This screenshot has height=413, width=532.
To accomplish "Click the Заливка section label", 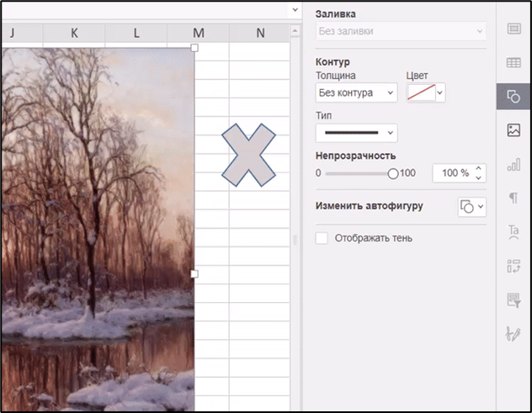I will click(336, 14).
